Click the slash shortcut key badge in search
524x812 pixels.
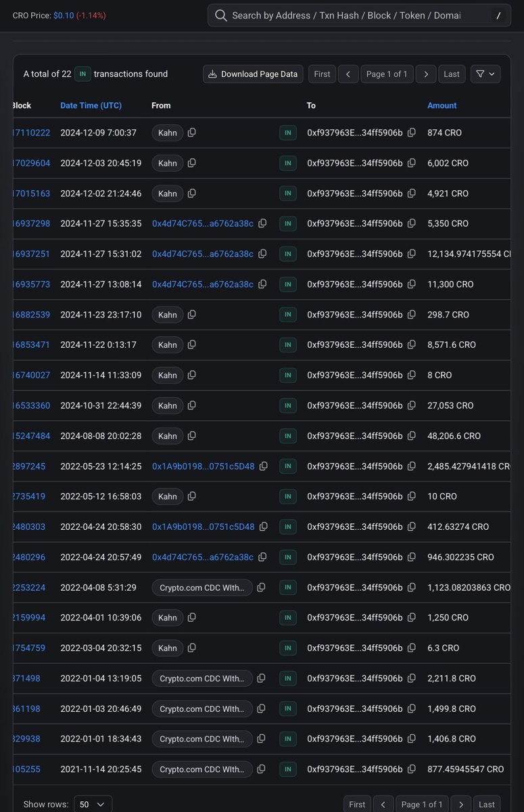pos(498,16)
